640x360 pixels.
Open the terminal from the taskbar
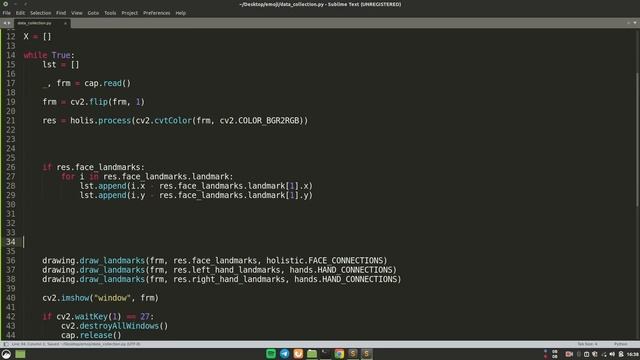[325, 354]
